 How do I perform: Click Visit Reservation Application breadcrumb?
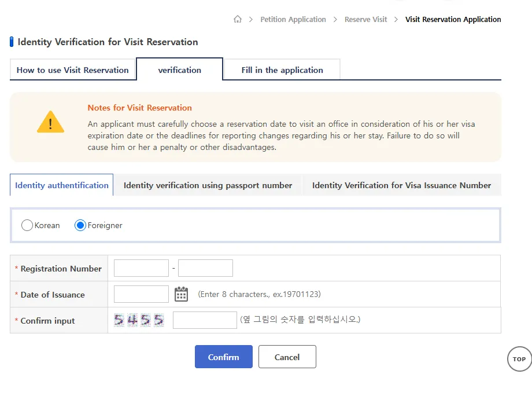tap(453, 19)
